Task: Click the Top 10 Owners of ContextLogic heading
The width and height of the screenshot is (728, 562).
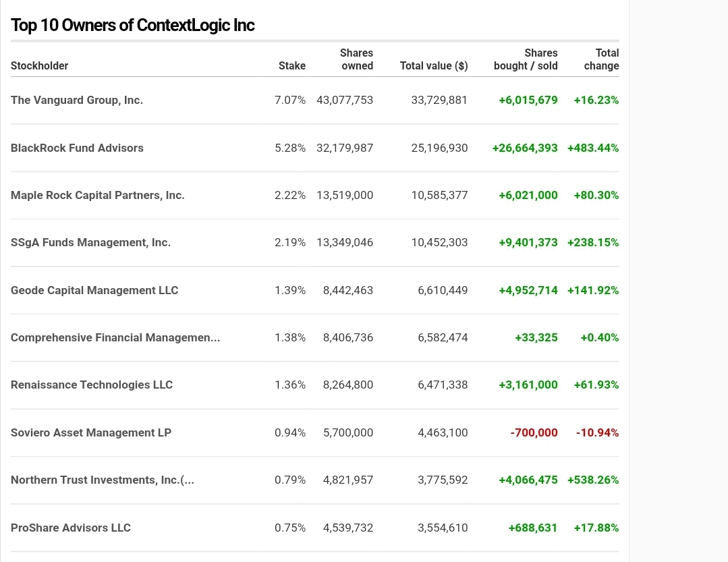Action: coord(132,25)
